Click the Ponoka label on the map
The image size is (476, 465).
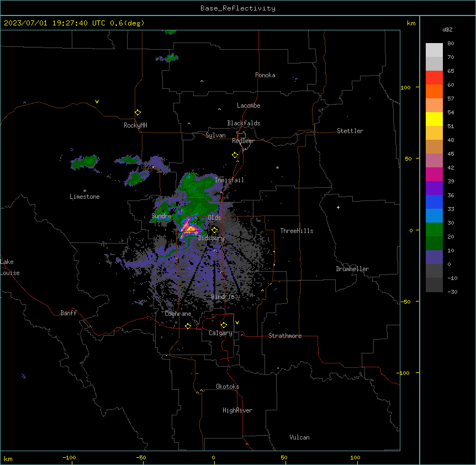point(265,75)
